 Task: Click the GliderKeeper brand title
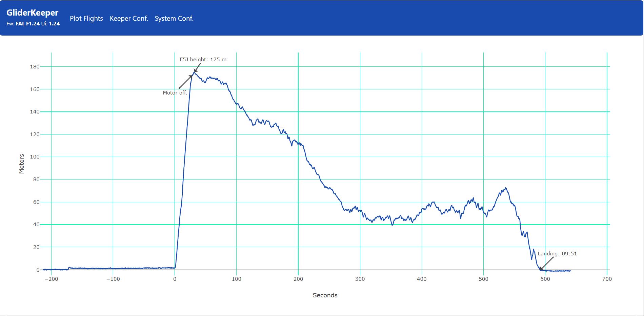[x=33, y=13]
